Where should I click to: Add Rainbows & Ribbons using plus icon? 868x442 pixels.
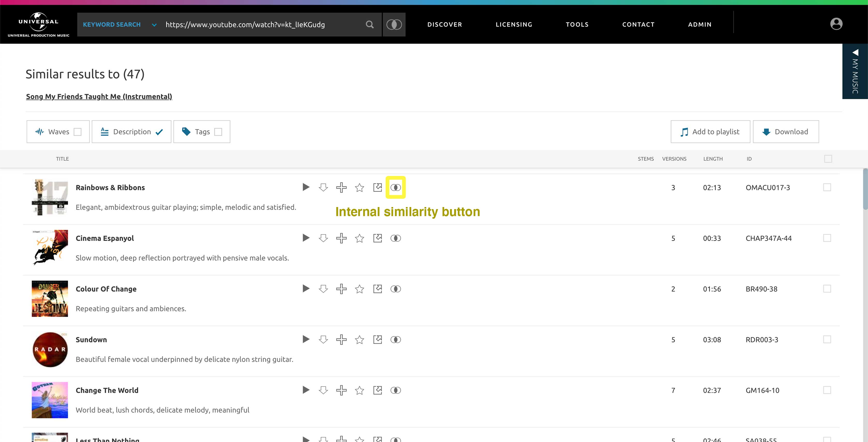(x=341, y=187)
